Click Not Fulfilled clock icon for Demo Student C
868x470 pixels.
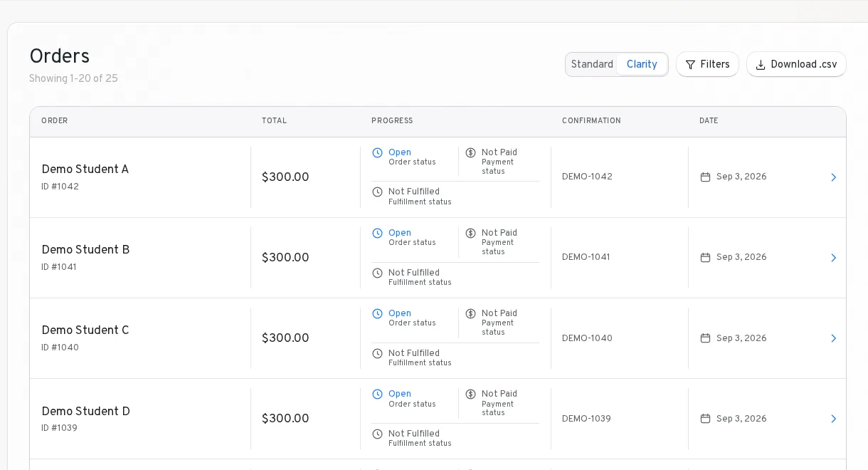coord(377,353)
